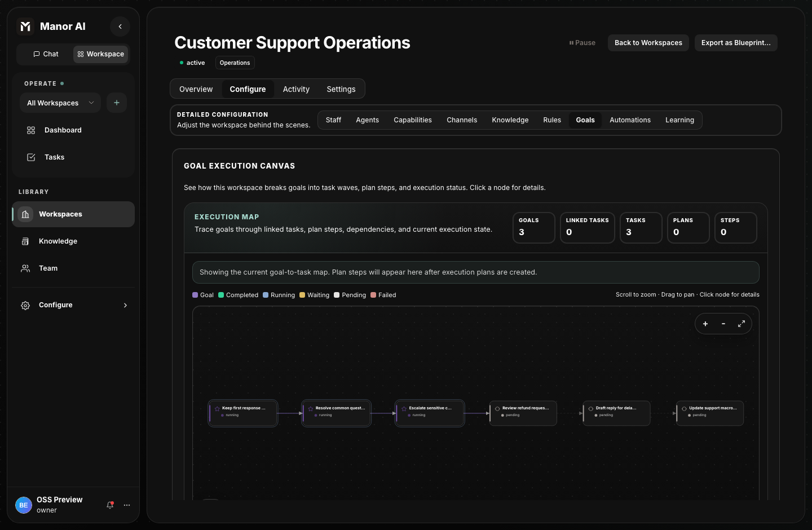812x530 pixels.
Task: Select the Staff configuration tab
Action: click(x=333, y=120)
